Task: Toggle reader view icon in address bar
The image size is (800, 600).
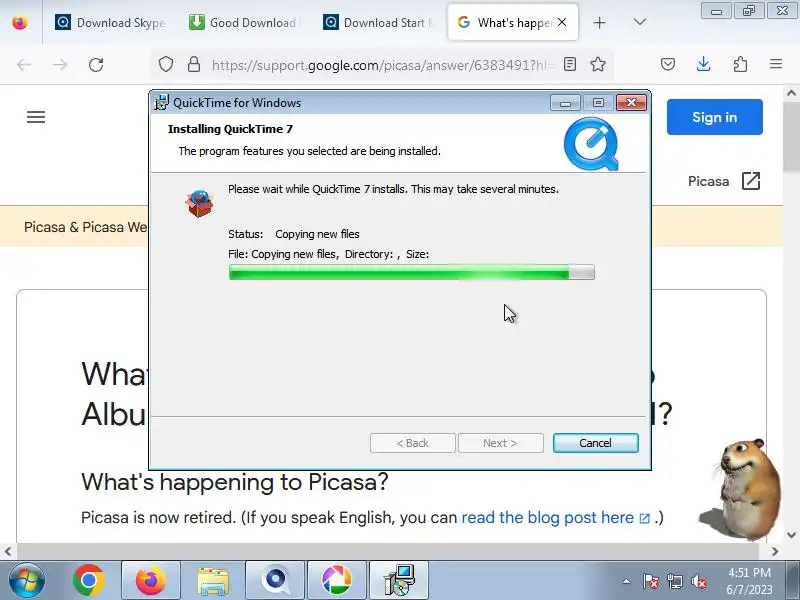Action: tap(570, 64)
